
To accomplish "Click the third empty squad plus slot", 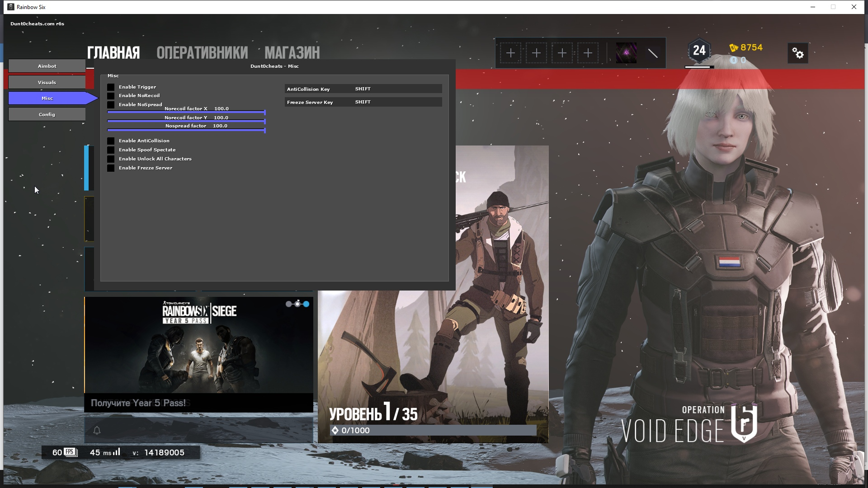I will [x=562, y=53].
